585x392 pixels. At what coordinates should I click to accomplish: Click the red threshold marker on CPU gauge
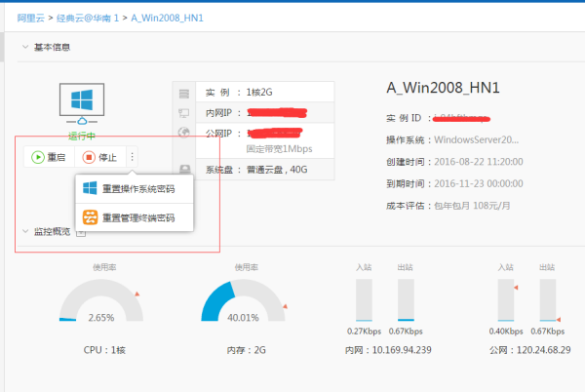pos(137,294)
